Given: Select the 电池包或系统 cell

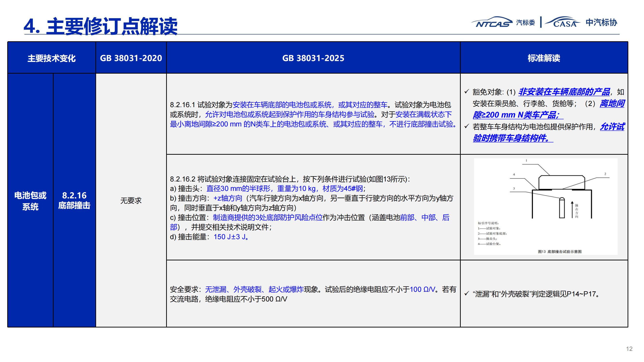Looking at the screenshot, I should pyautogui.click(x=30, y=200).
